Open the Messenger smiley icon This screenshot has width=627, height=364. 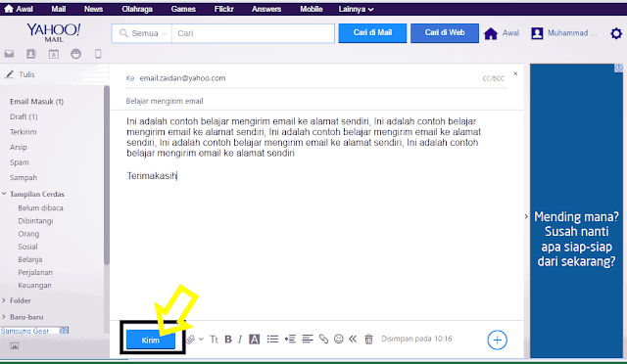pyautogui.click(x=76, y=54)
